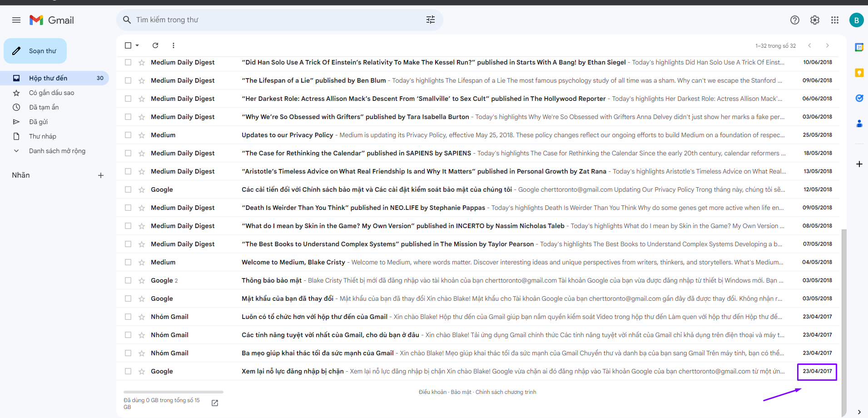Open the three-dot more options menu

(174, 45)
